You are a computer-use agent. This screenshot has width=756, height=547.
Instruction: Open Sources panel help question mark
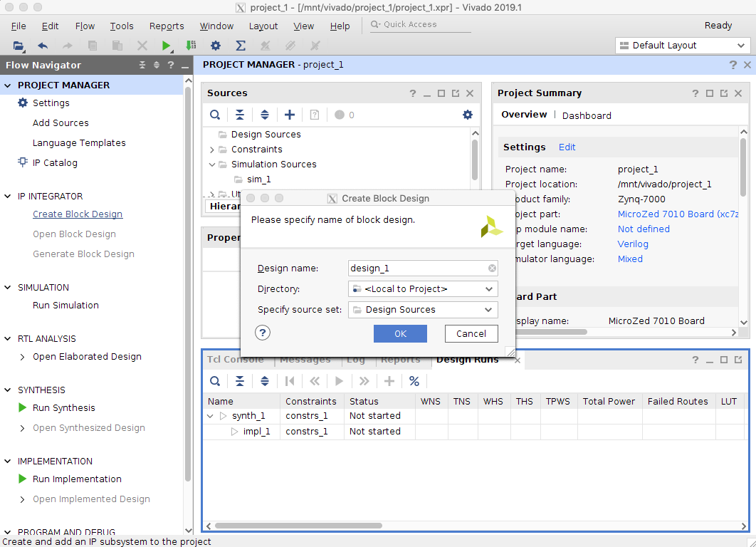coord(413,93)
